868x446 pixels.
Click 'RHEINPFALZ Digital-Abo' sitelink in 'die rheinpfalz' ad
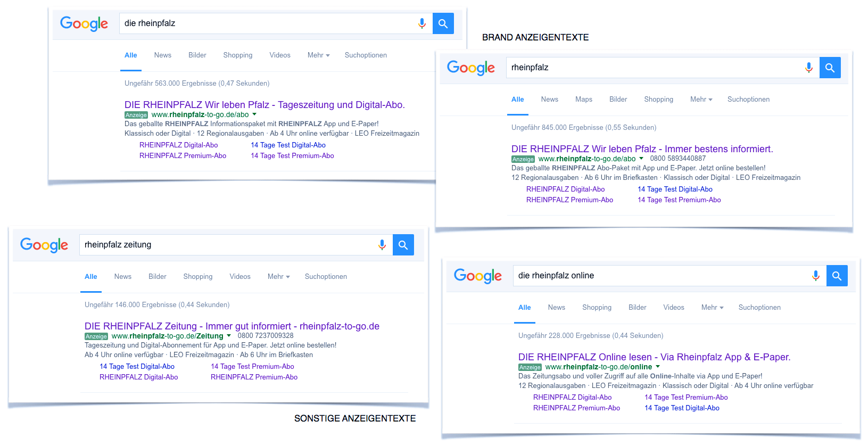(x=179, y=145)
